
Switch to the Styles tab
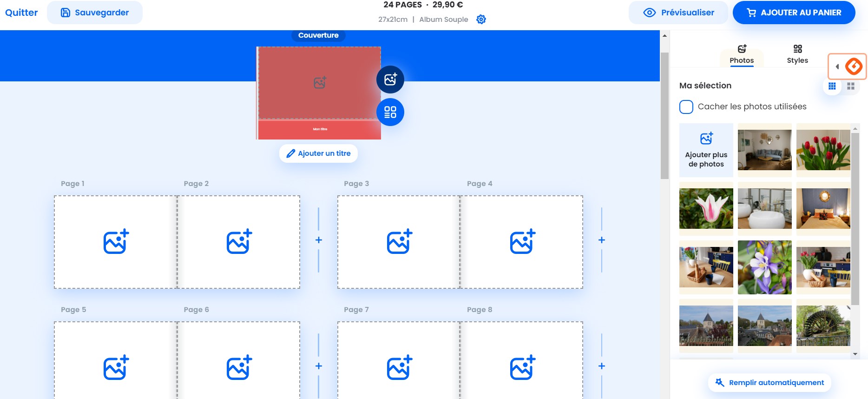[797, 54]
